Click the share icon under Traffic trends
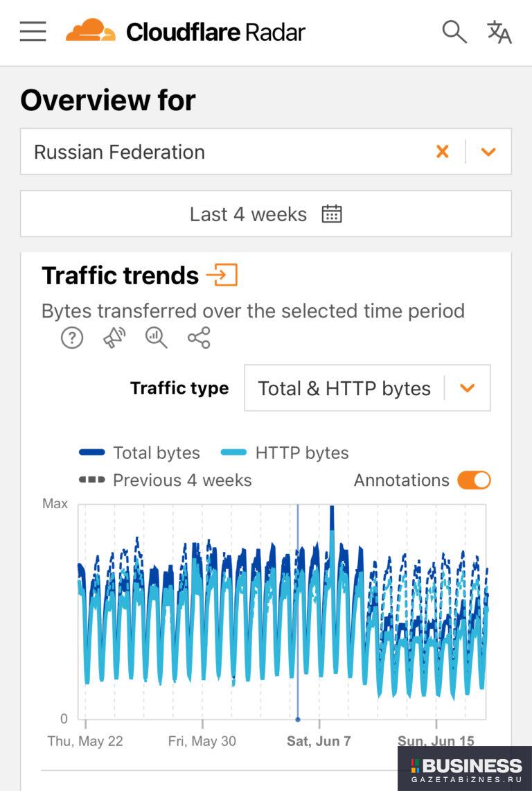 [x=199, y=338]
